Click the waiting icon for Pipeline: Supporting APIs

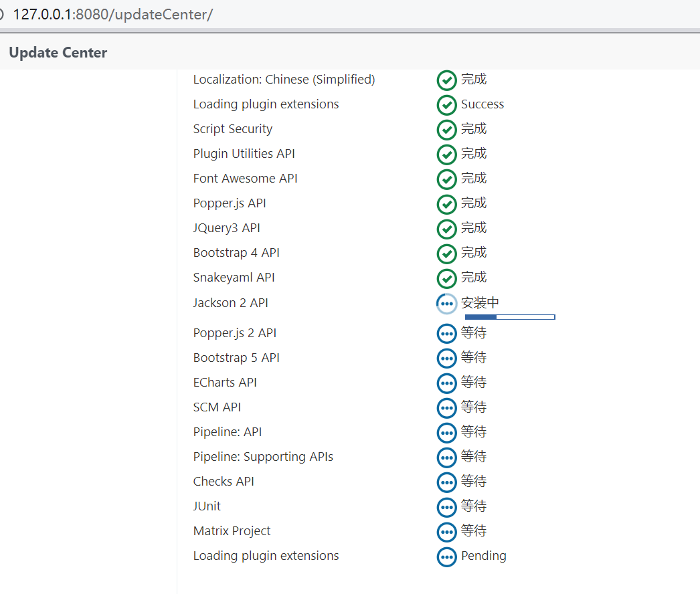(446, 458)
